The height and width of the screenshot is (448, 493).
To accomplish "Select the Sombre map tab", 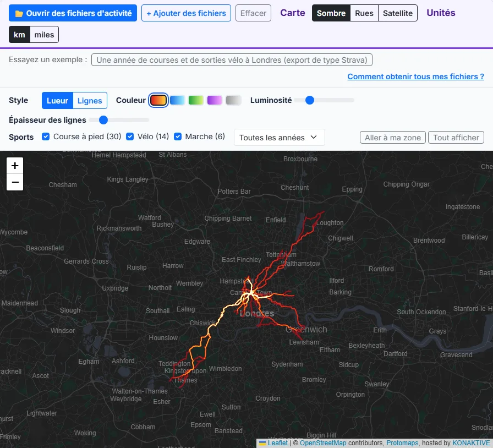I will coord(331,13).
